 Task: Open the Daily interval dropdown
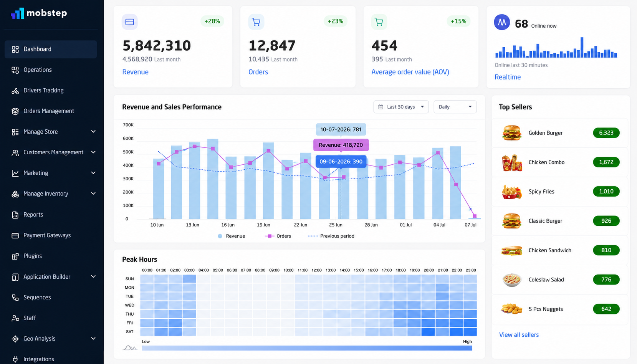[x=455, y=107]
